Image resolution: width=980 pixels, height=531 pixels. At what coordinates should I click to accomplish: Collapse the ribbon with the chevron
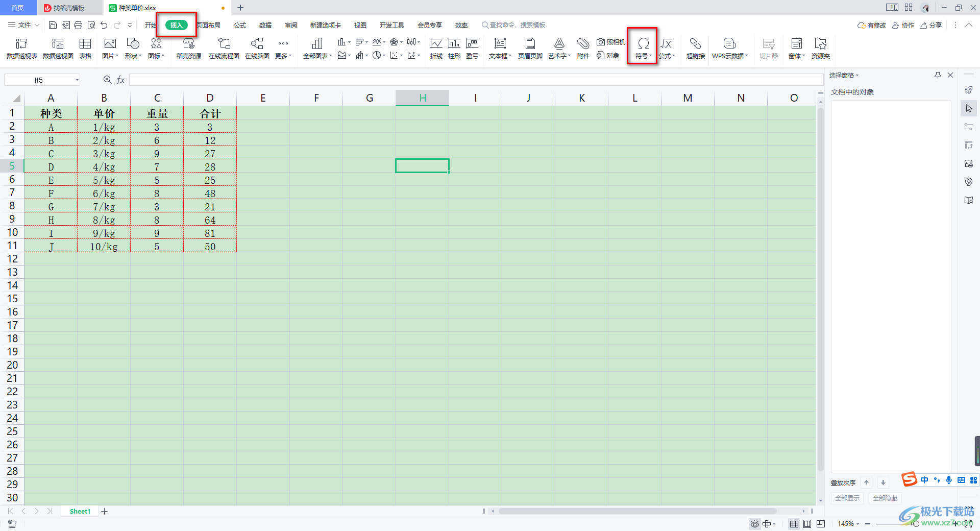969,25
